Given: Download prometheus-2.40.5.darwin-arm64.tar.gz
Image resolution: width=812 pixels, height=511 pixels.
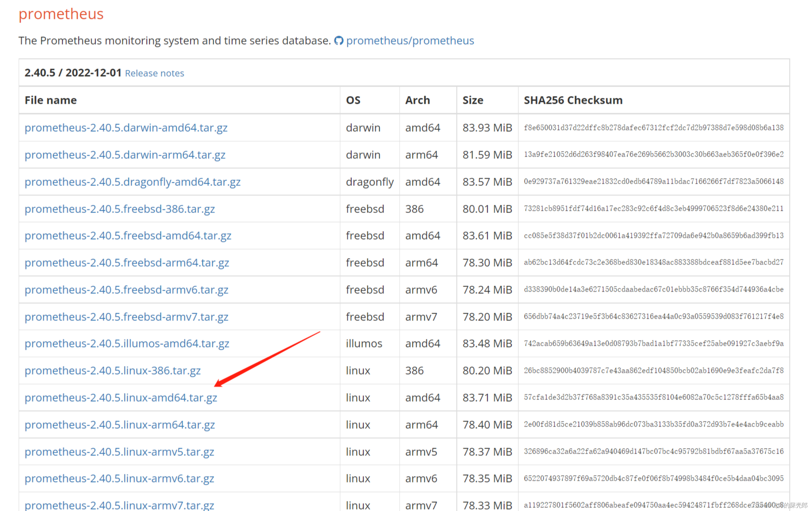Looking at the screenshot, I should coord(125,155).
